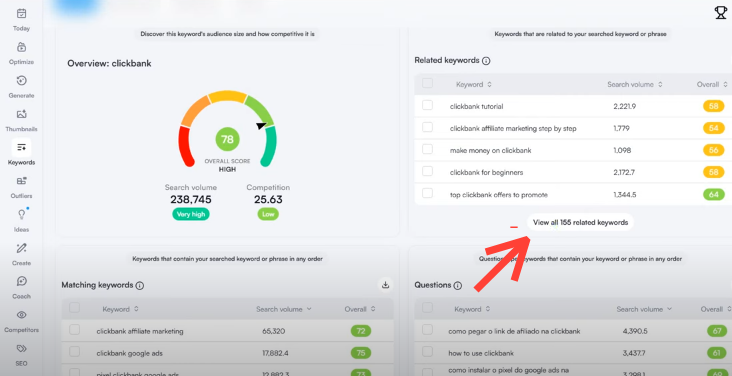
Task: Click the Very high search volume badge
Action: pyautogui.click(x=191, y=214)
